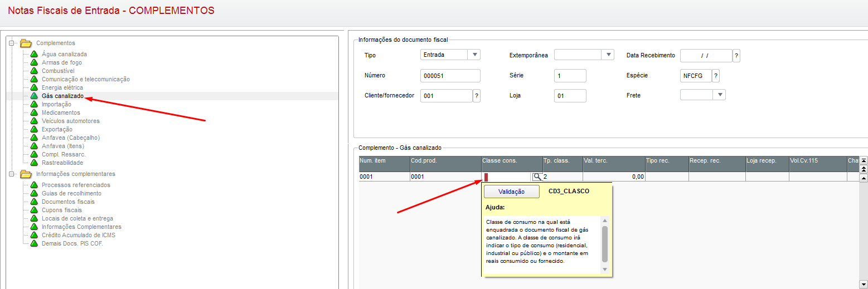Screen dimensions: 868x289
Task: Click the help text scrollbar down arrow
Action: [x=605, y=269]
